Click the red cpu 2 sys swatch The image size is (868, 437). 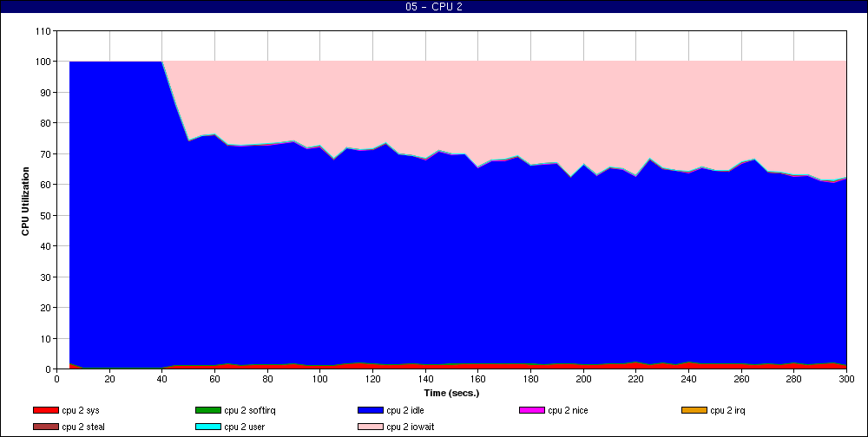(x=45, y=410)
